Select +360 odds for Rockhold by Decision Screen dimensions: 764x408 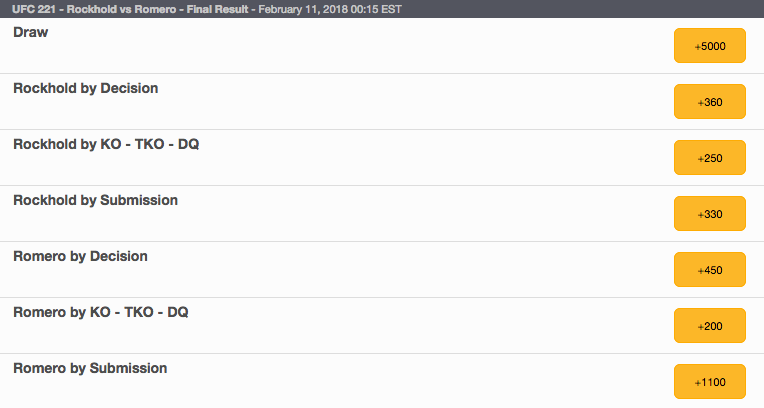[x=709, y=102]
